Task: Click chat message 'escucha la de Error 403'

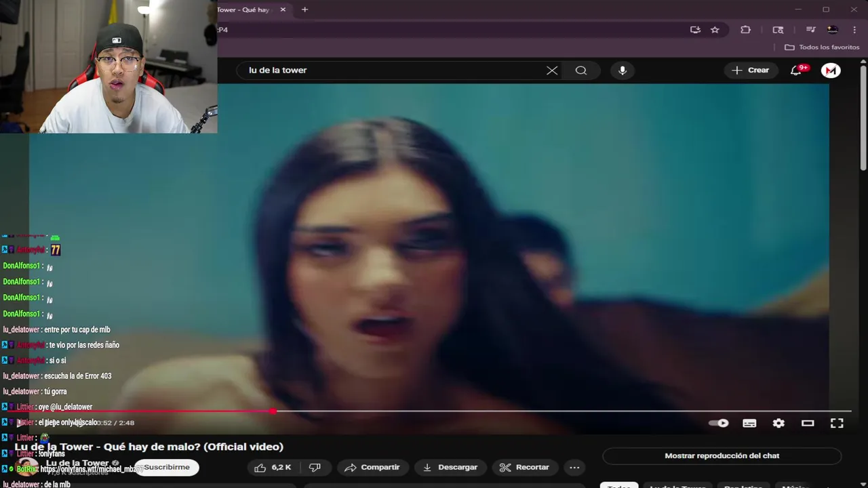Action: click(x=78, y=376)
